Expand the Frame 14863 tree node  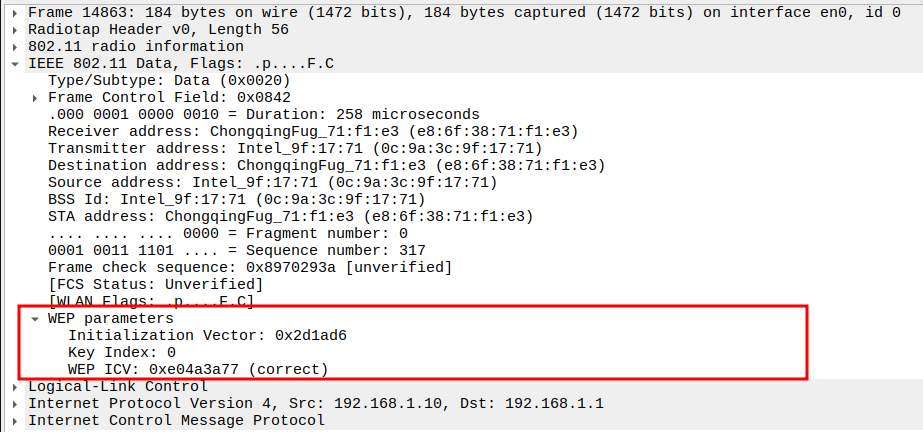click(x=16, y=11)
